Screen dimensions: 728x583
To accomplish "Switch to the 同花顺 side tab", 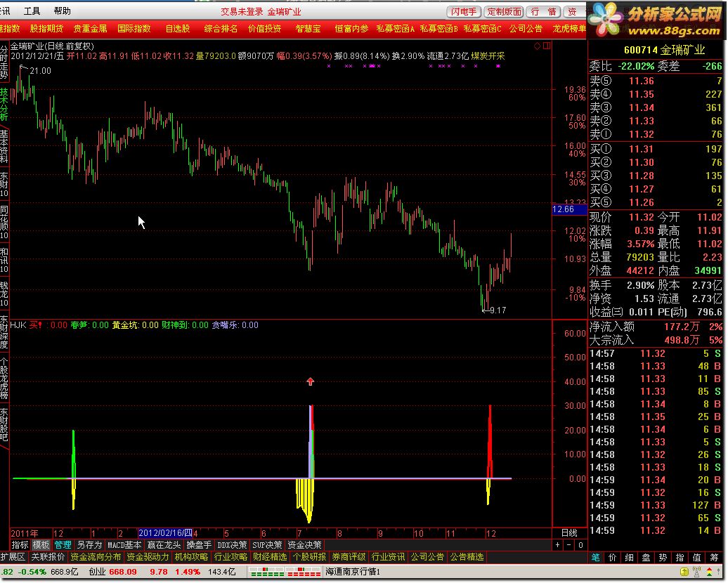I will tap(4, 222).
